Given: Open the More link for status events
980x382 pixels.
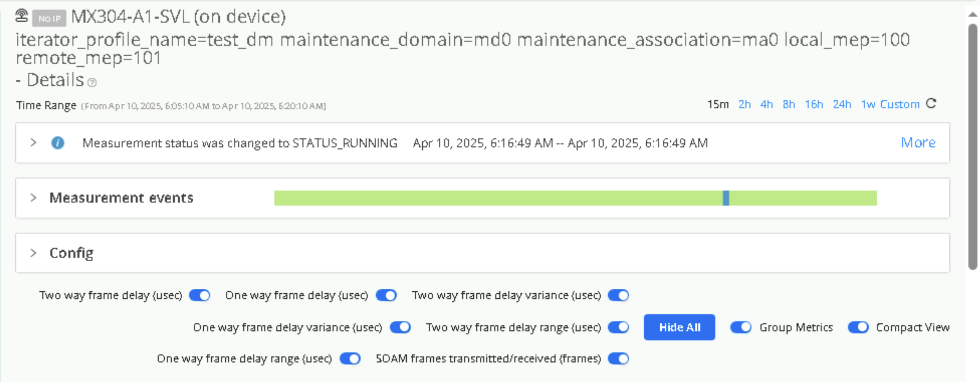Looking at the screenshot, I should tap(918, 143).
